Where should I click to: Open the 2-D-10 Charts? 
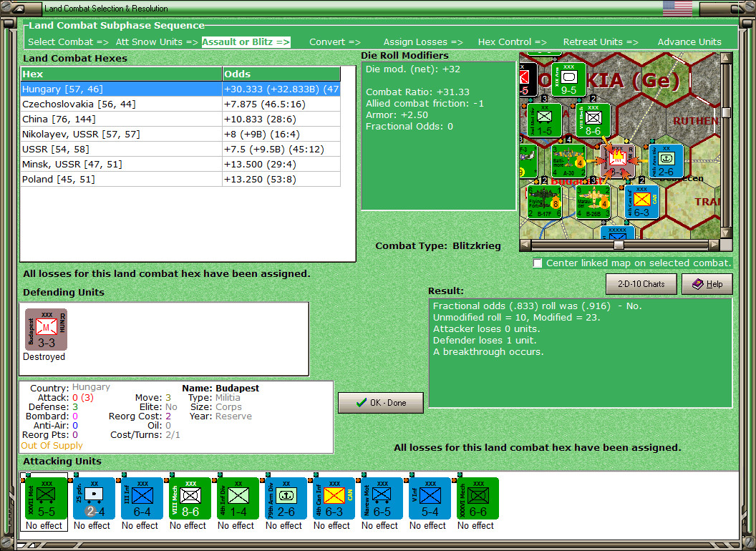(641, 284)
